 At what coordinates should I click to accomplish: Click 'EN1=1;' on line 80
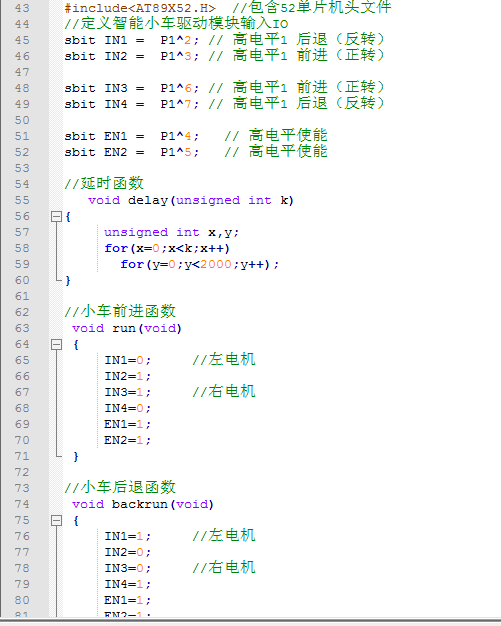coord(127,600)
